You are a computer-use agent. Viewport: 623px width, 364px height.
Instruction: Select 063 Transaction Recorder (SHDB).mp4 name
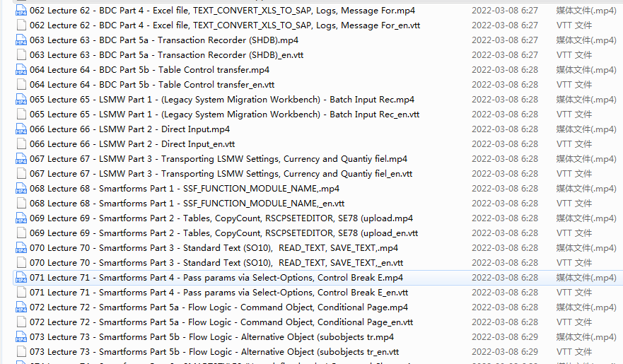[x=164, y=40]
